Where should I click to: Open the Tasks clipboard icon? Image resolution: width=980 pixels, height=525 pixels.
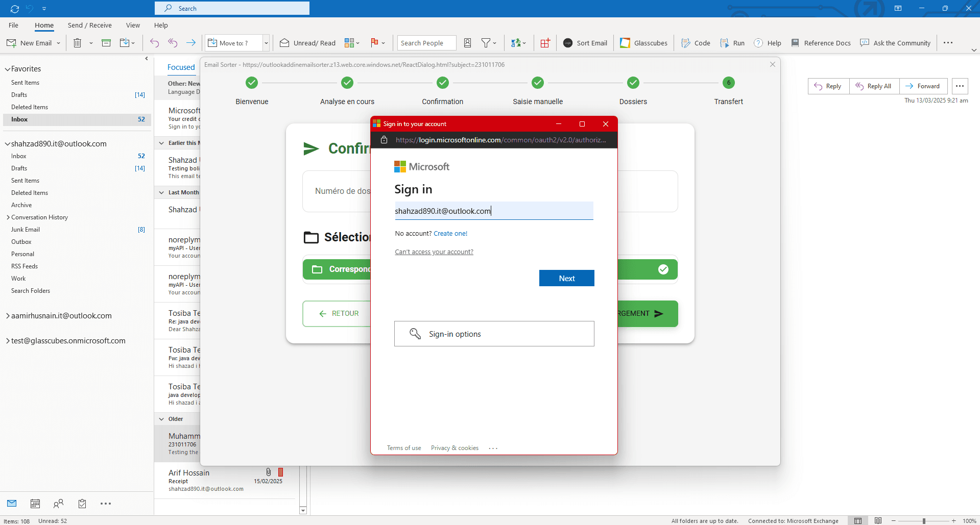82,504
